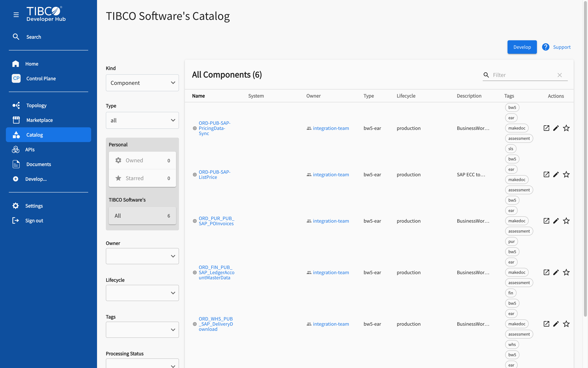Click the TIBCO Developer Hub logo
Image resolution: width=588 pixels, height=368 pixels.
tap(46, 14)
